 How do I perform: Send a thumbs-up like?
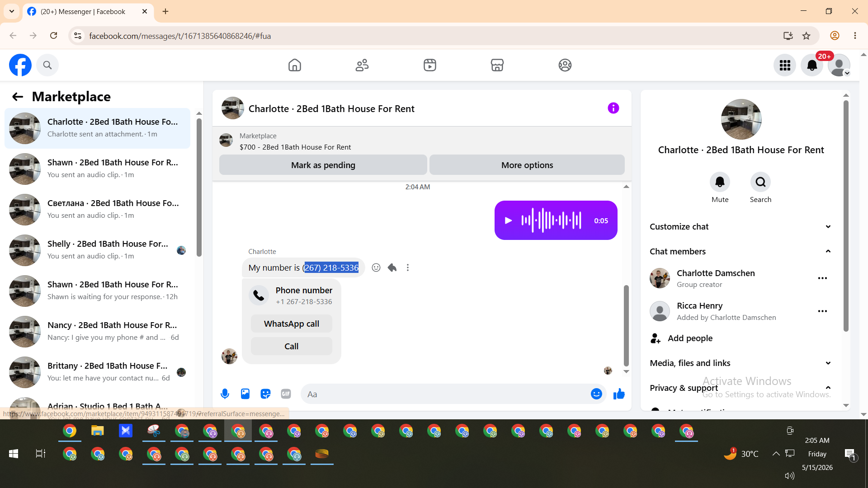pos(619,394)
